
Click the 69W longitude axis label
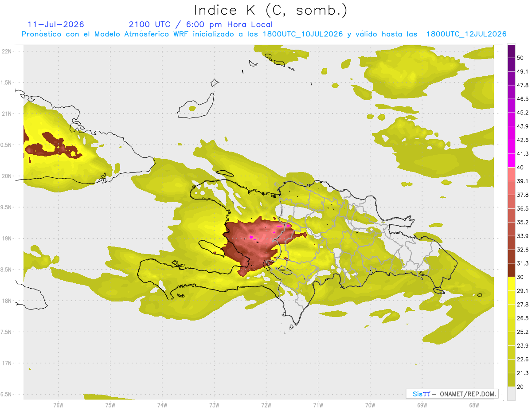coord(422,405)
